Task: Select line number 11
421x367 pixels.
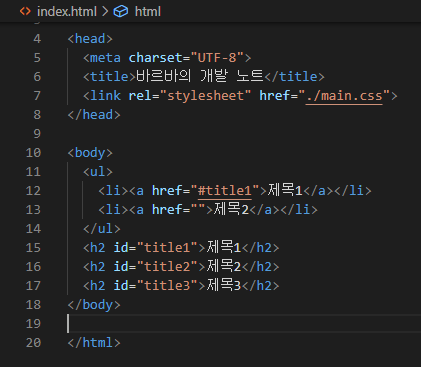Action: click(33, 172)
